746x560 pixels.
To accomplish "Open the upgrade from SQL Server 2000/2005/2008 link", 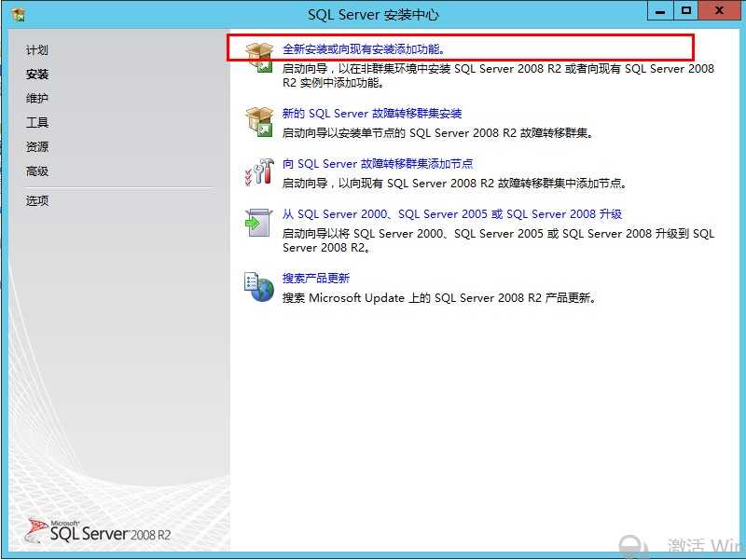I will (452, 214).
